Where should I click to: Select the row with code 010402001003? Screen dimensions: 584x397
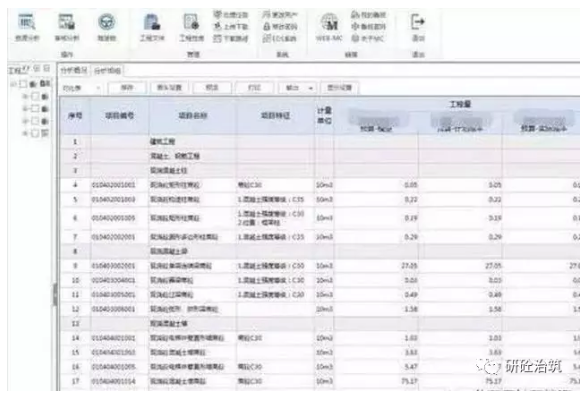point(320,200)
